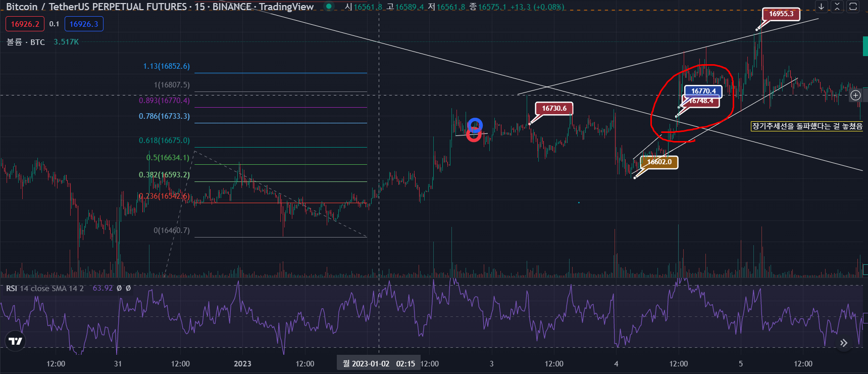Click the collapse-arrows pane icon at top right

[x=837, y=7]
